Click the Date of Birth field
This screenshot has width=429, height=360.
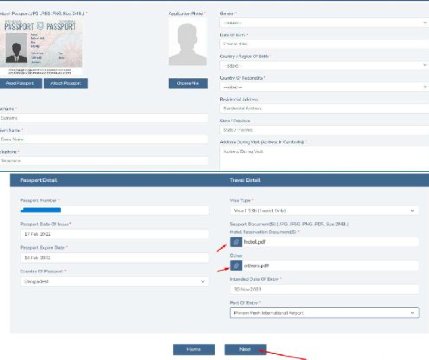point(324,44)
